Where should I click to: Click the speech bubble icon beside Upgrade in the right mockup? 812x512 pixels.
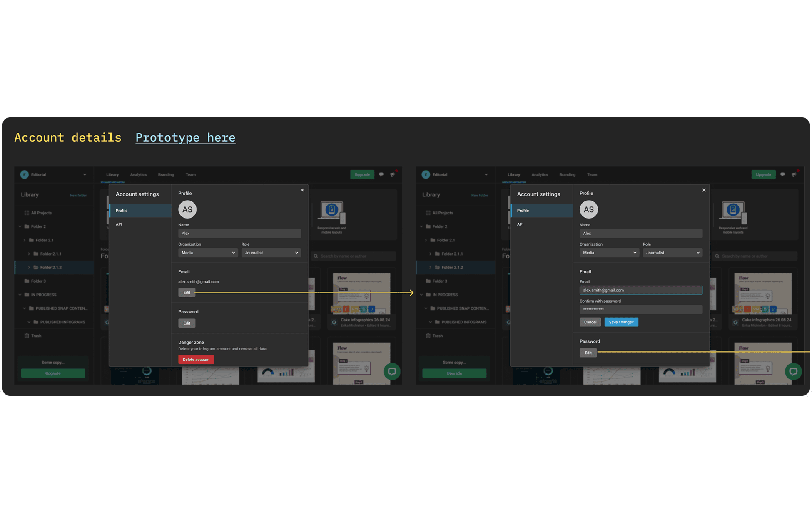point(782,174)
